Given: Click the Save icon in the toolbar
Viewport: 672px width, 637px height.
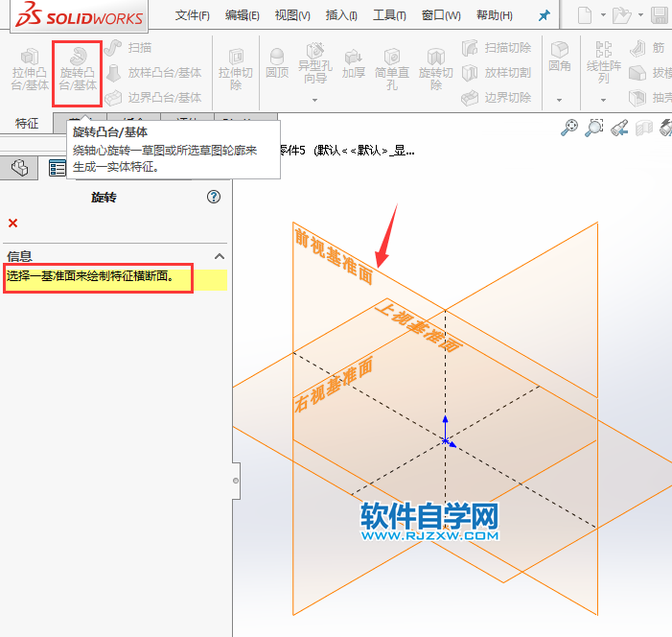Looking at the screenshot, I should pos(660,15).
